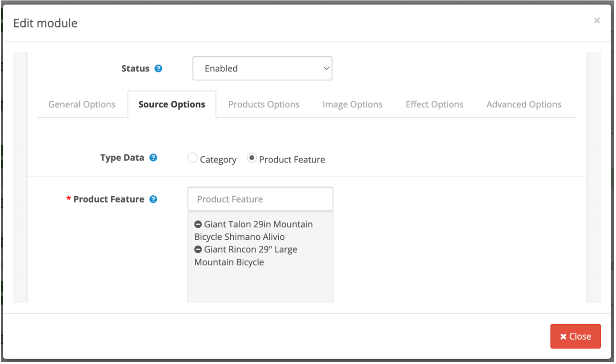Viewport: 616px width, 364px height.
Task: Dismiss dialog with top-right X icon
Action: click(x=597, y=20)
